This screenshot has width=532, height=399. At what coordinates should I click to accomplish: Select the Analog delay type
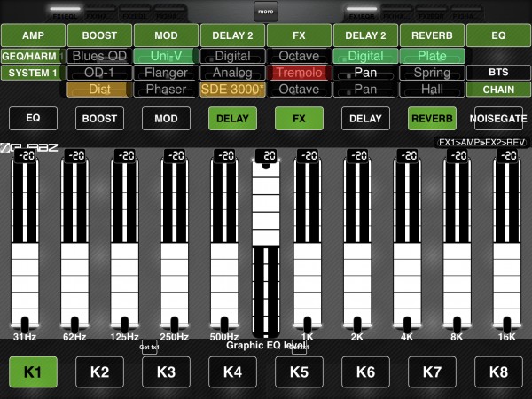pos(232,73)
